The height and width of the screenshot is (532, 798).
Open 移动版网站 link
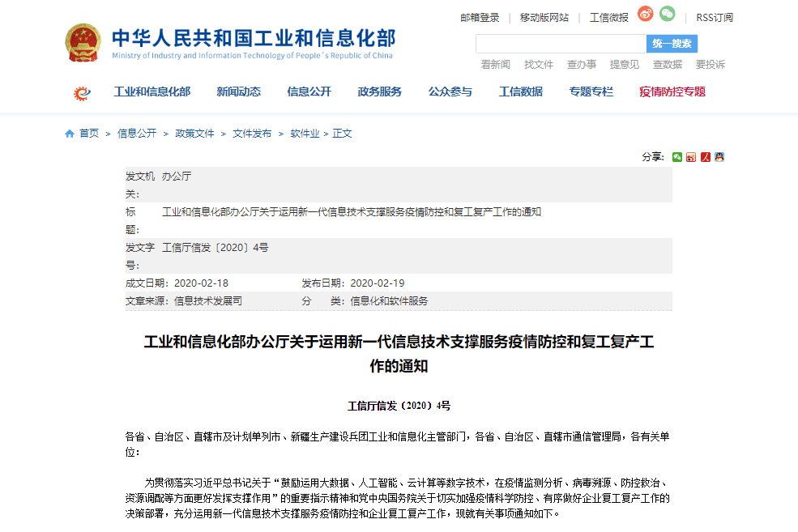click(544, 18)
